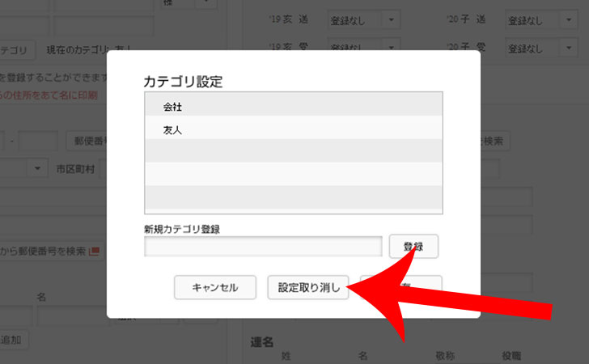This screenshot has height=364, width=589.
Task: Open the '20 子 送 dropdown in background
Action: click(541, 20)
